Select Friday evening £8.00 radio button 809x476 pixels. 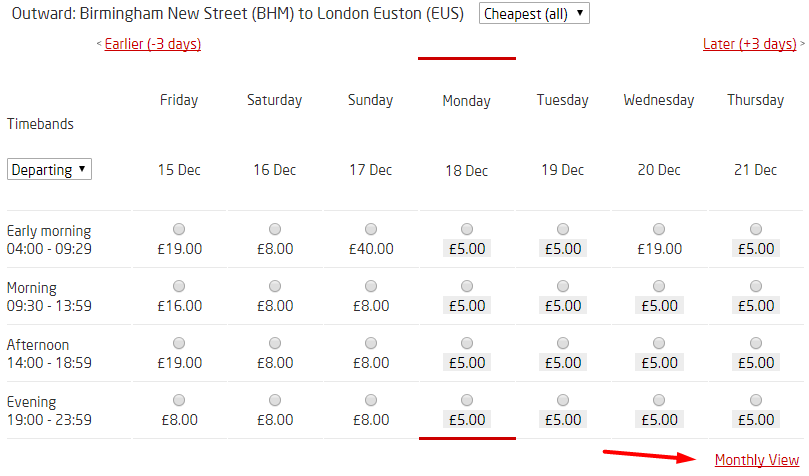179,400
